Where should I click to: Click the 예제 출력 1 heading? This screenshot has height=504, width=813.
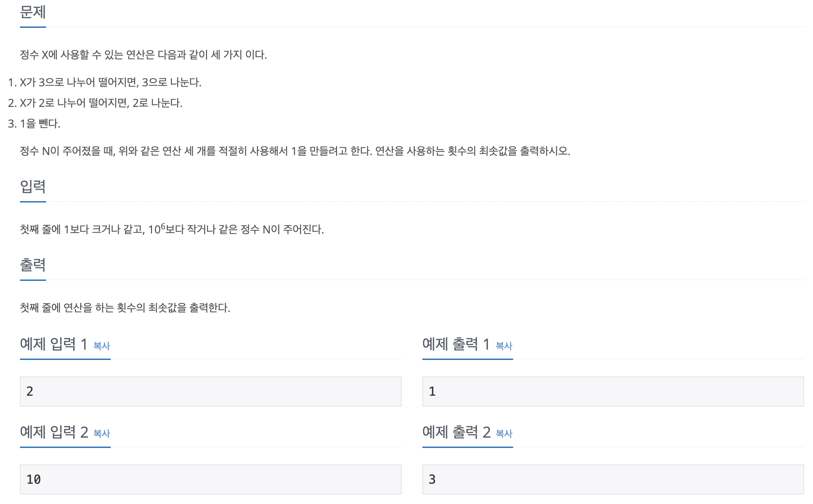point(456,344)
